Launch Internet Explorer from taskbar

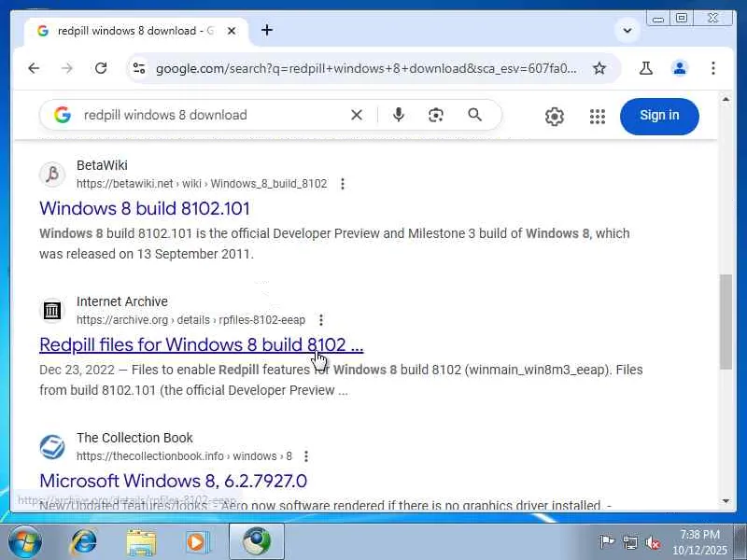tap(84, 542)
